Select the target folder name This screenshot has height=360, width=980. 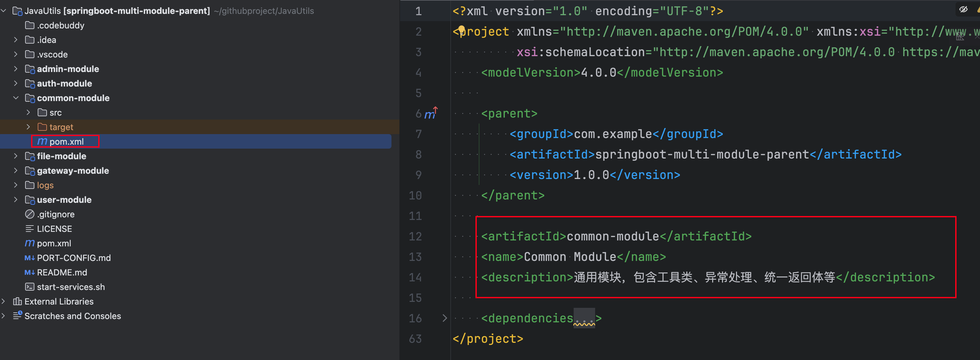(61, 127)
